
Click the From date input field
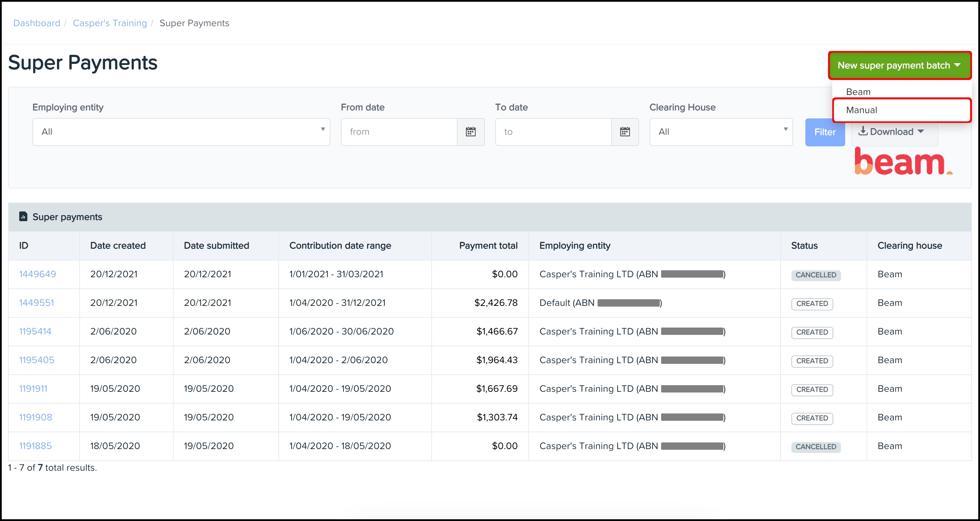pyautogui.click(x=399, y=132)
